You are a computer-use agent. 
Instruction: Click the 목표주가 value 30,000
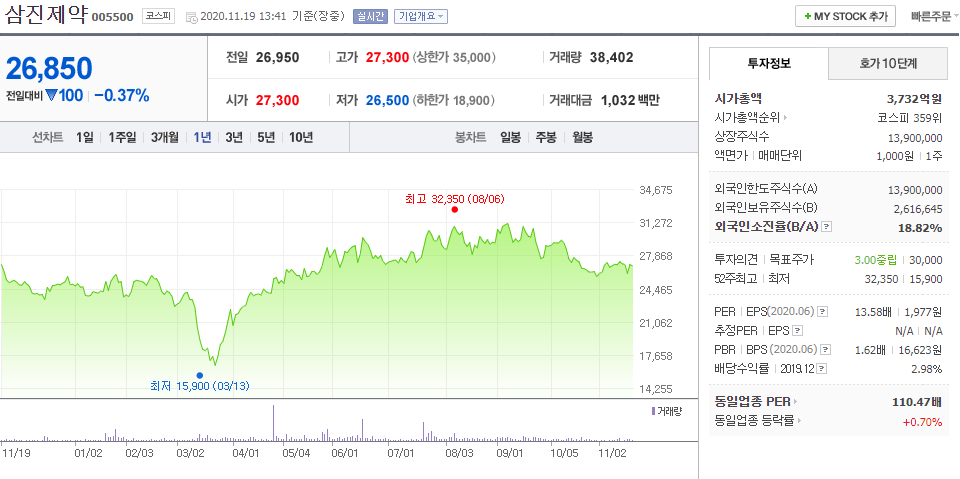tap(926, 260)
